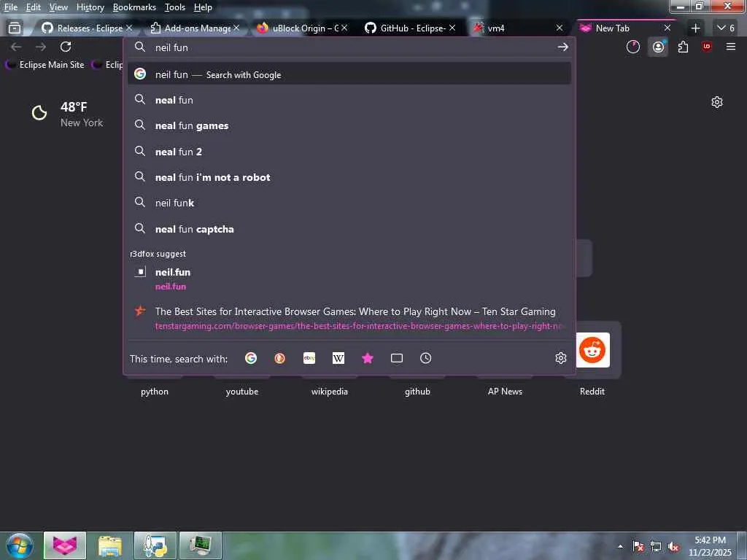Search bookmarks with the pink star icon
Image resolution: width=747 pixels, height=560 pixels.
pyautogui.click(x=368, y=358)
